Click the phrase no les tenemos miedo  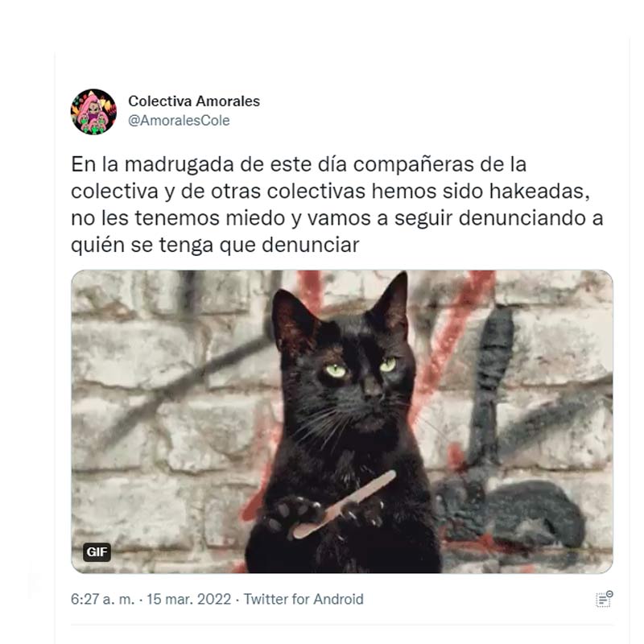pos(178,218)
